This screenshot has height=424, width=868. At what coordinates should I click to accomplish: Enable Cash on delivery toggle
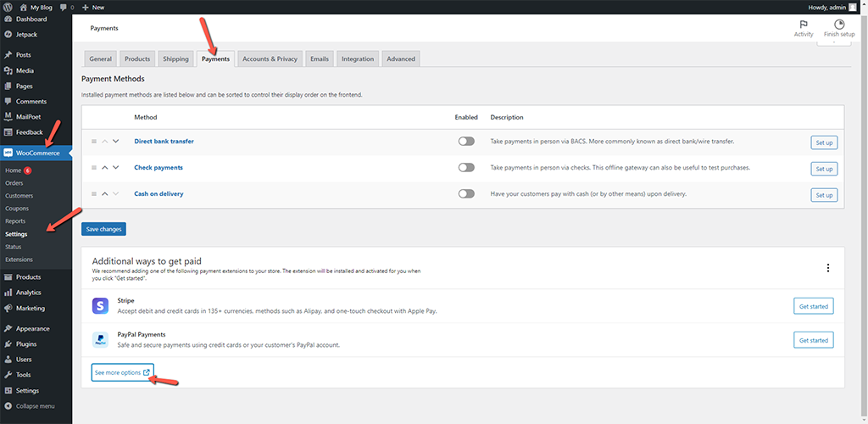pyautogui.click(x=466, y=193)
